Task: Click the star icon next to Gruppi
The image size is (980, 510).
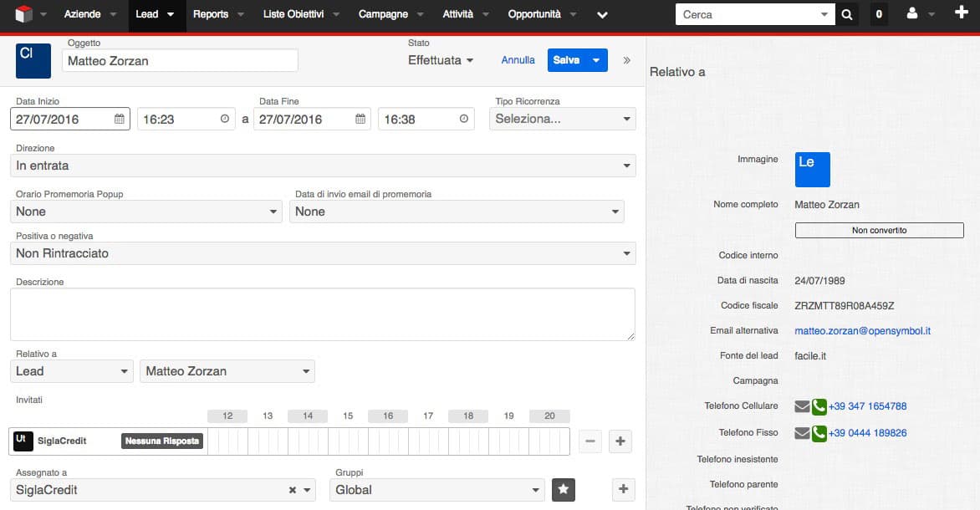Action: pyautogui.click(x=564, y=490)
